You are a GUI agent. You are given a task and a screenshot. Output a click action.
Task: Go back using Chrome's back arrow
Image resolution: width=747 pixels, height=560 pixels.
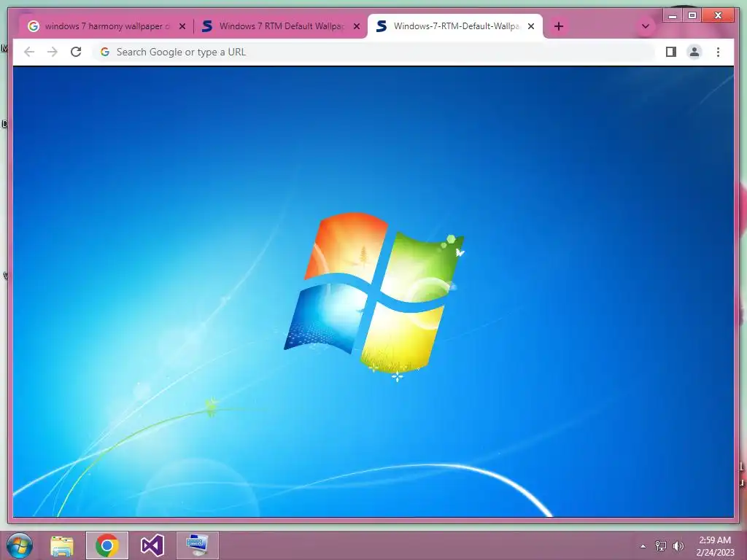[x=29, y=52]
